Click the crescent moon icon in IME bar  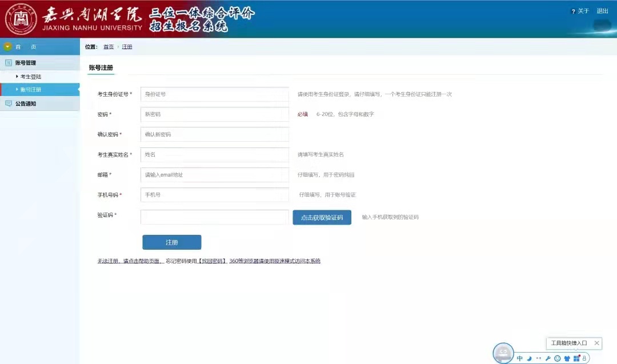(x=529, y=358)
